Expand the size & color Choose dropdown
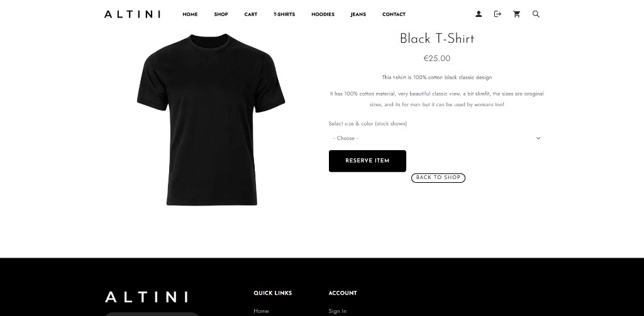Viewport: 644px width, 316px height. [436, 138]
